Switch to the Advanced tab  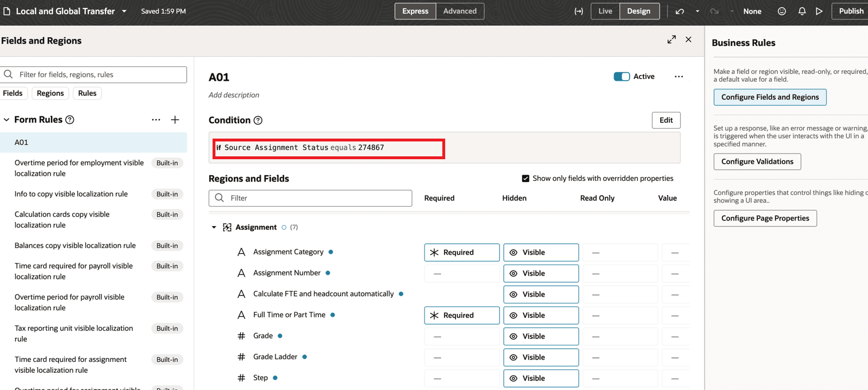459,11
